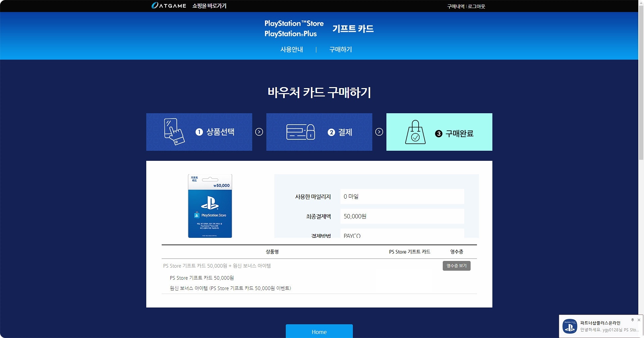The width and height of the screenshot is (644, 338).
Task: Click the 최종결제액 label
Action: [318, 217]
